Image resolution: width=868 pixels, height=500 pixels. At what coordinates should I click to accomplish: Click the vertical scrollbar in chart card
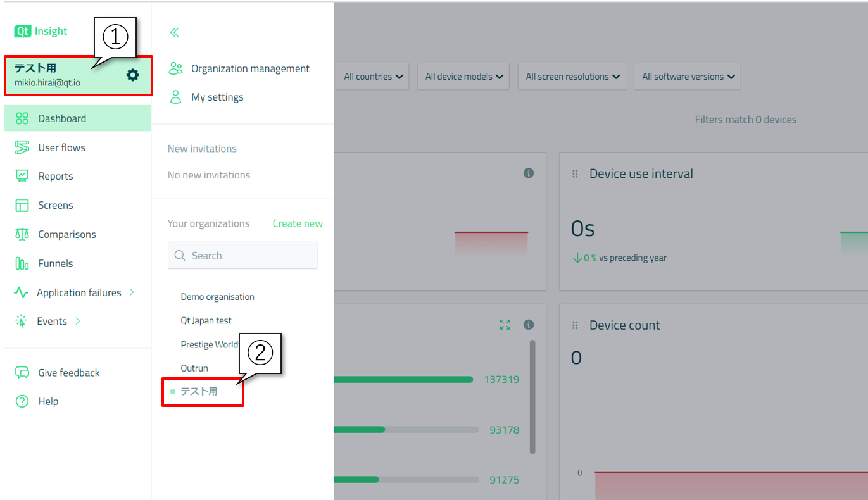[x=532, y=397]
